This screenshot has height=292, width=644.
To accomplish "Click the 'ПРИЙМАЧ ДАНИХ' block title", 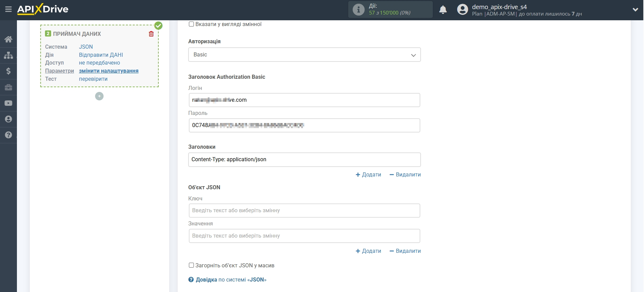I will click(77, 34).
